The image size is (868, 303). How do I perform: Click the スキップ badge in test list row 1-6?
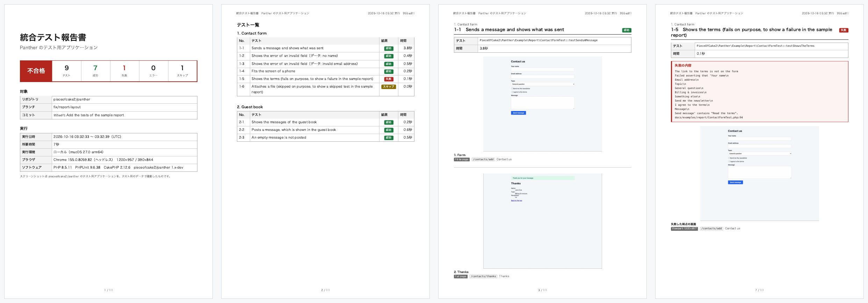coord(389,87)
